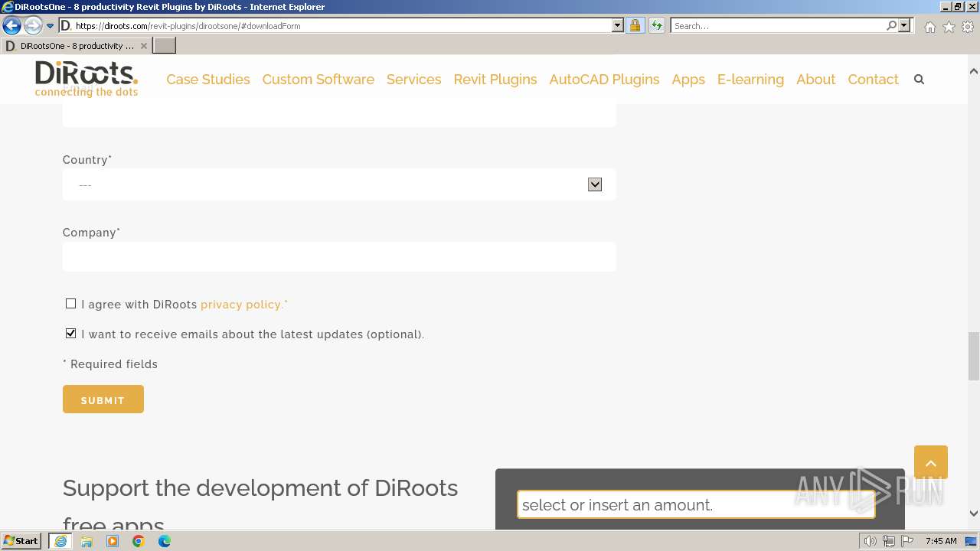980x551 pixels.
Task: Click the security lock icon
Action: tap(635, 26)
